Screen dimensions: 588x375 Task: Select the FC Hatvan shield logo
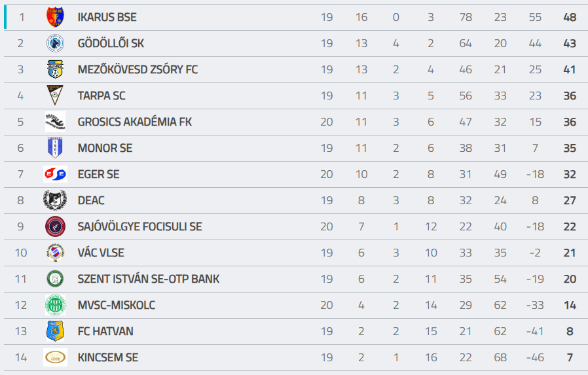point(55,331)
